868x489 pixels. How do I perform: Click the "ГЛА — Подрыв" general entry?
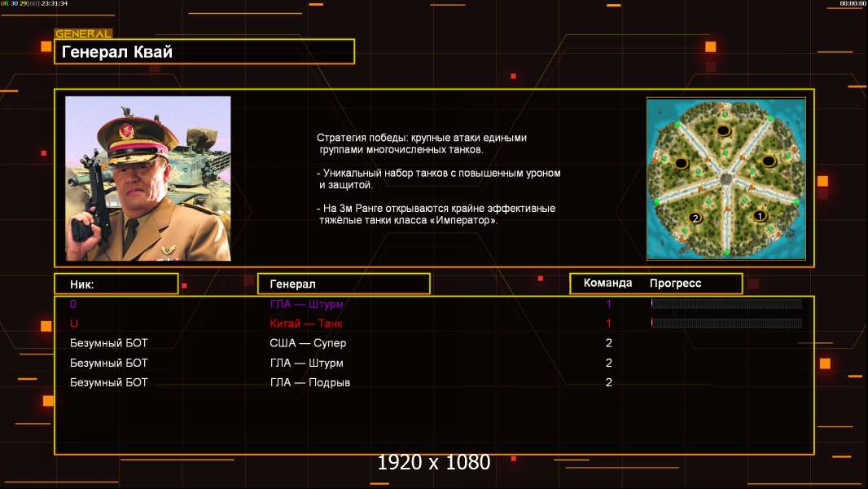click(310, 382)
